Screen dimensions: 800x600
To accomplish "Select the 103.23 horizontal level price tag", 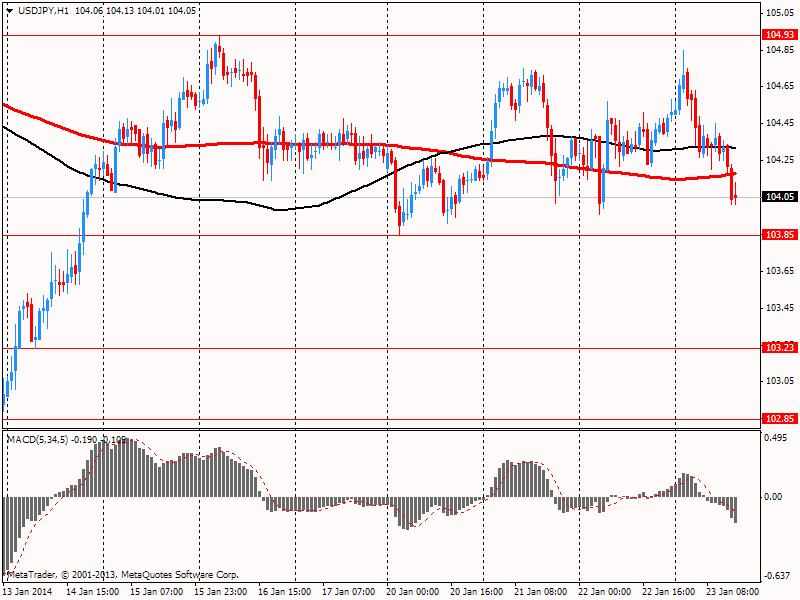I will (x=780, y=348).
